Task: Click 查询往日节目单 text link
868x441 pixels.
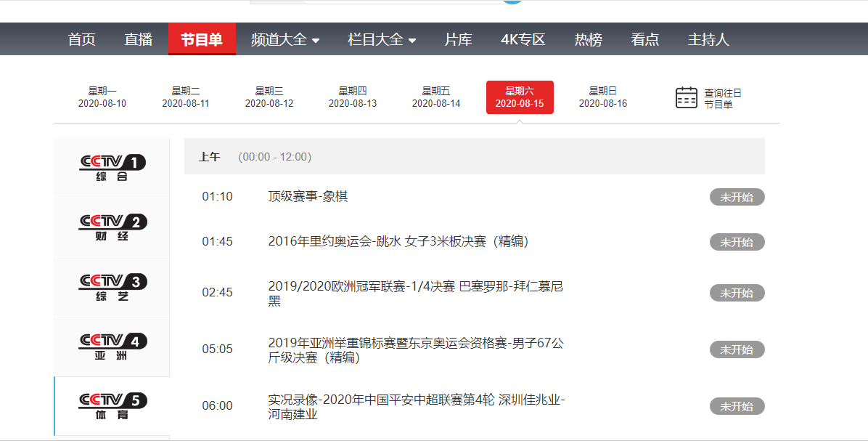Action: [x=722, y=99]
